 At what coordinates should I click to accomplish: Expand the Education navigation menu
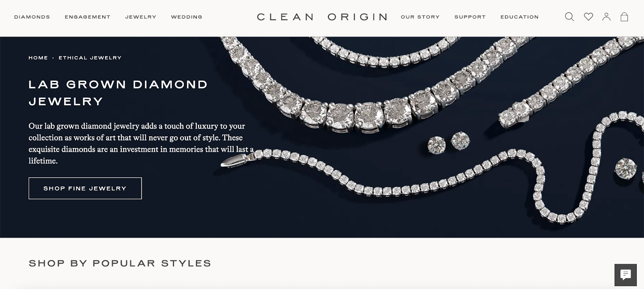click(x=519, y=17)
